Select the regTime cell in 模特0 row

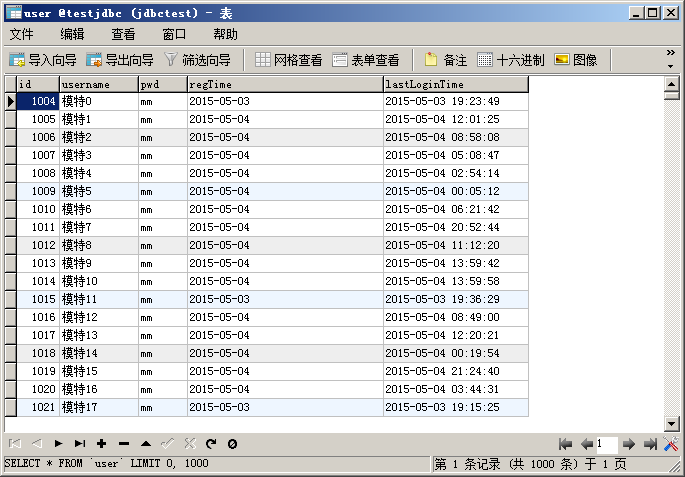[x=285, y=101]
